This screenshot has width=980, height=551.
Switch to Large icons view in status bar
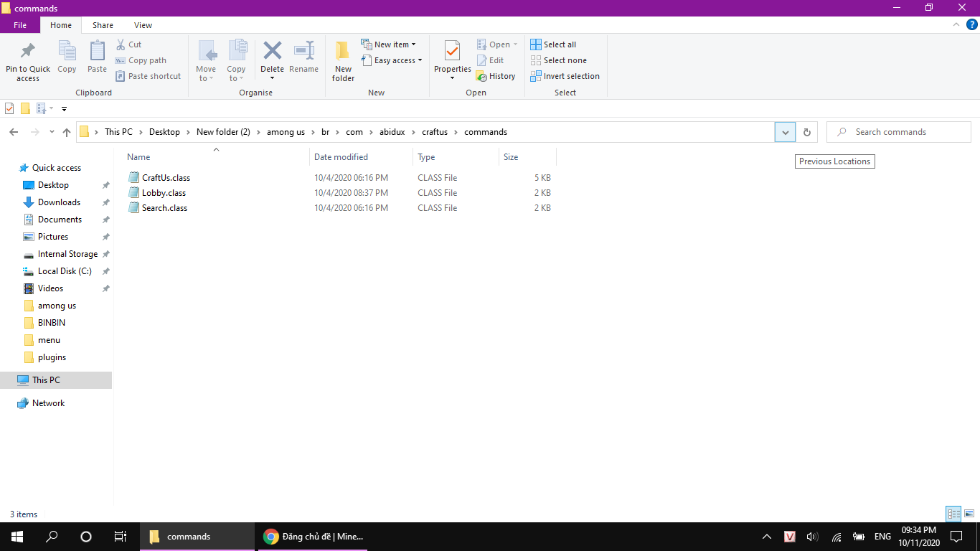(x=969, y=514)
